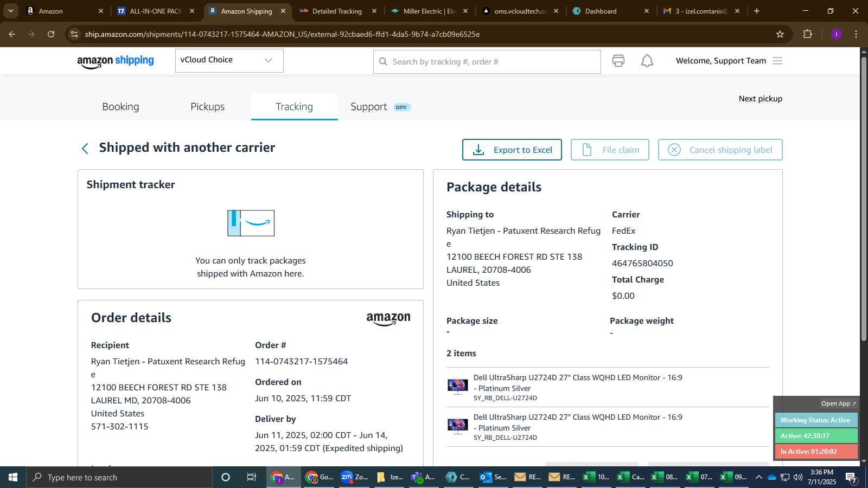Viewport: 868px width, 488px height.
Task: Open the Zoom app on taskbar
Action: pyautogui.click(x=354, y=477)
